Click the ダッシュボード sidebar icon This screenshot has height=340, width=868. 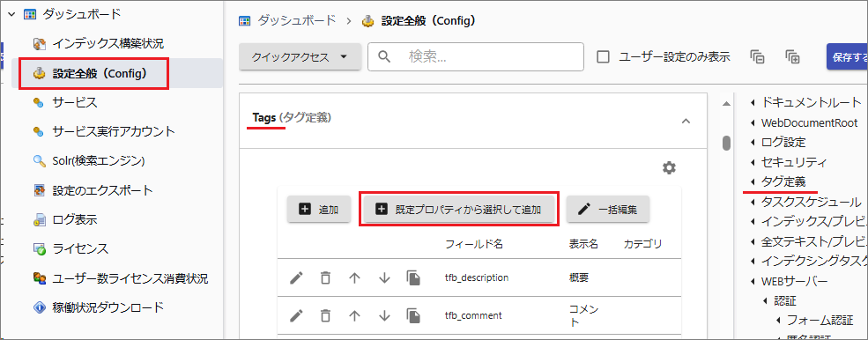pos(29,15)
